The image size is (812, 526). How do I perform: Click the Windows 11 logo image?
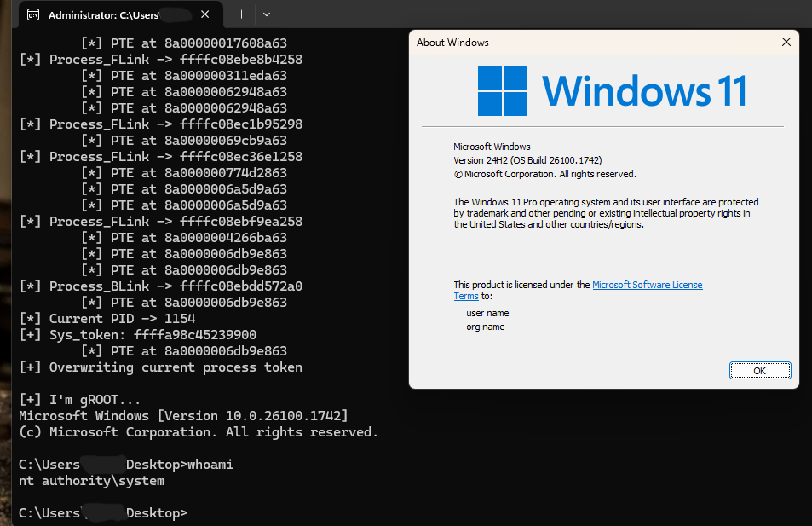(x=612, y=90)
